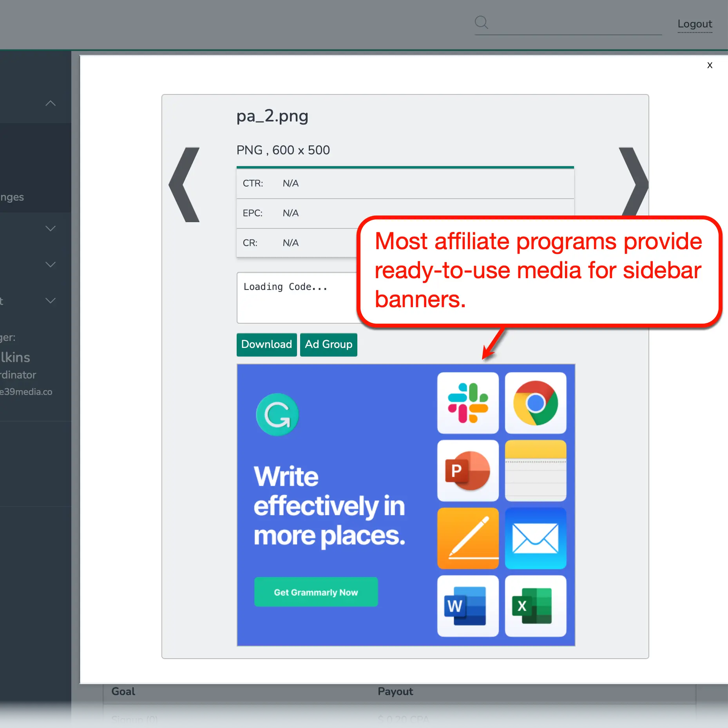728x728 pixels.
Task: Expand the middle sidebar chevron section
Action: [x=51, y=264]
